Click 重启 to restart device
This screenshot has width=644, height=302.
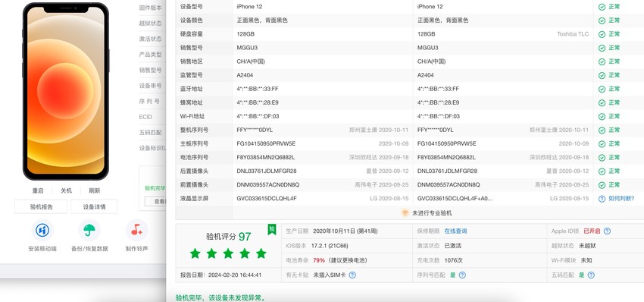click(38, 190)
